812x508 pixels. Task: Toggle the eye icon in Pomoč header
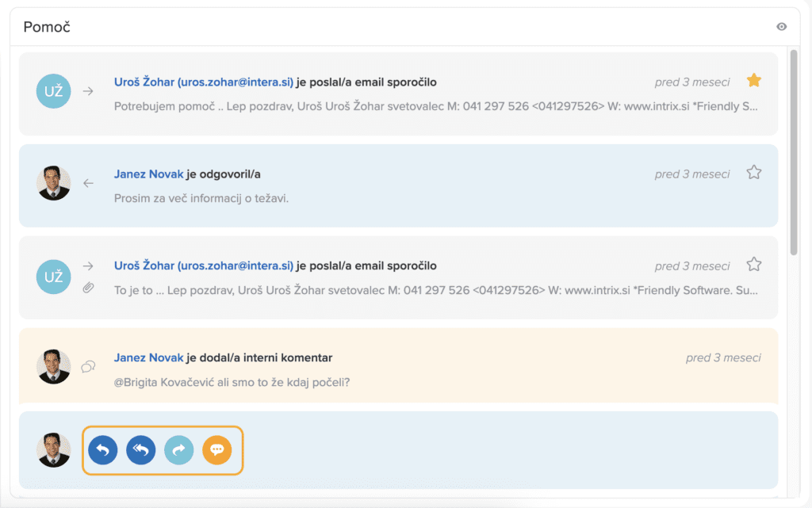(x=782, y=27)
